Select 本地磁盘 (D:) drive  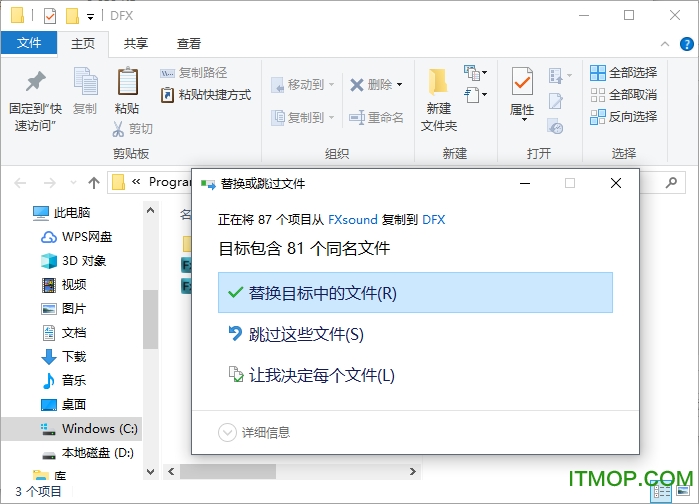[x=87, y=453]
